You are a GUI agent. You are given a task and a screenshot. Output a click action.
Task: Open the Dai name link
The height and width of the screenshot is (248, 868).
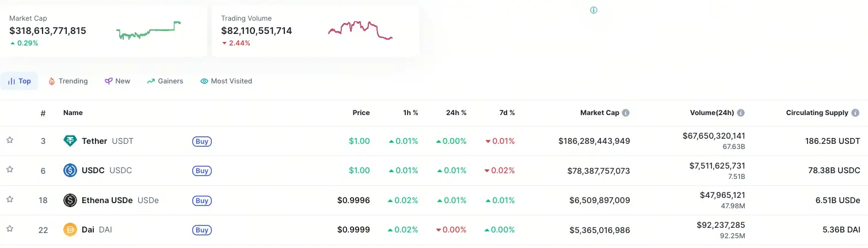[x=88, y=230]
